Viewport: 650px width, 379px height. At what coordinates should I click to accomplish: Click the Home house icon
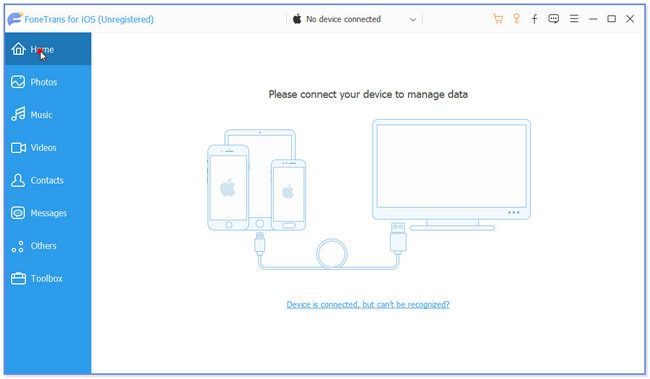[18, 49]
